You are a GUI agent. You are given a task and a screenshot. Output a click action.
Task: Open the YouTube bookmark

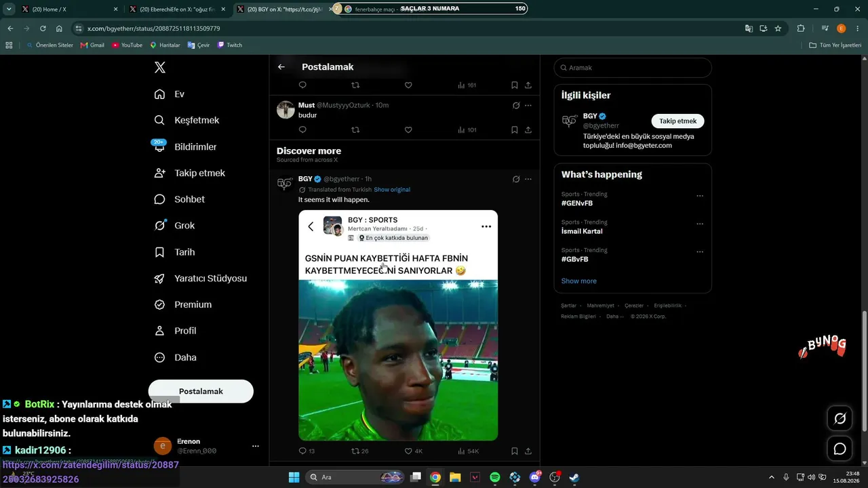(x=127, y=45)
